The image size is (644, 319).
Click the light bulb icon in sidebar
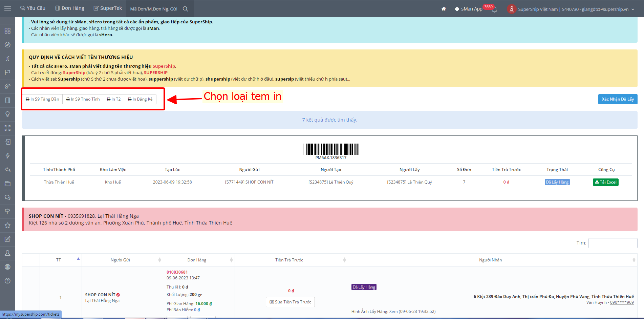pyautogui.click(x=7, y=114)
